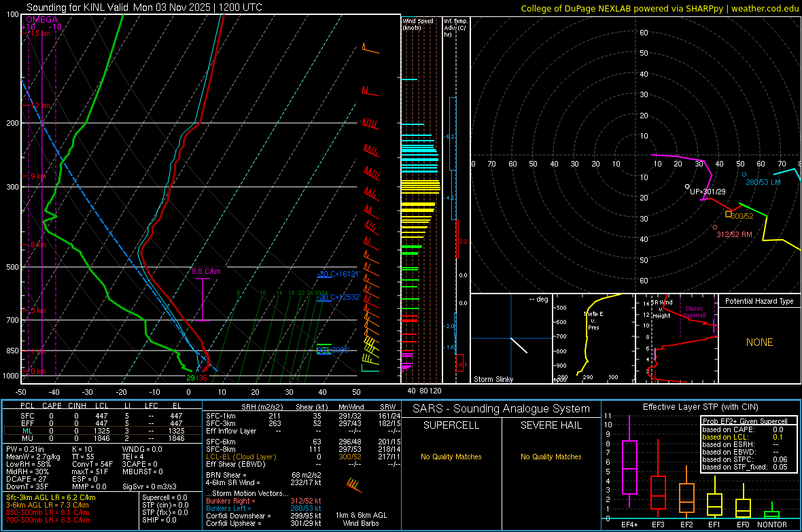Click the green surface dewpoint value 29
The width and height of the screenshot is (802, 532).
coord(190,378)
